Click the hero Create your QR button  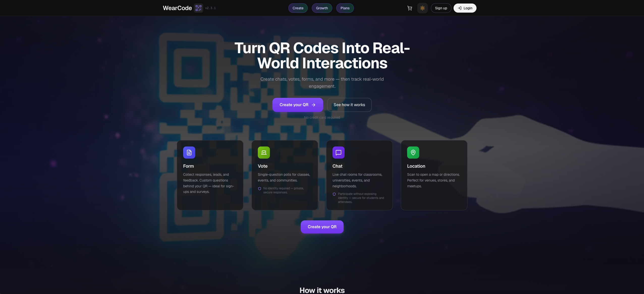click(x=297, y=105)
